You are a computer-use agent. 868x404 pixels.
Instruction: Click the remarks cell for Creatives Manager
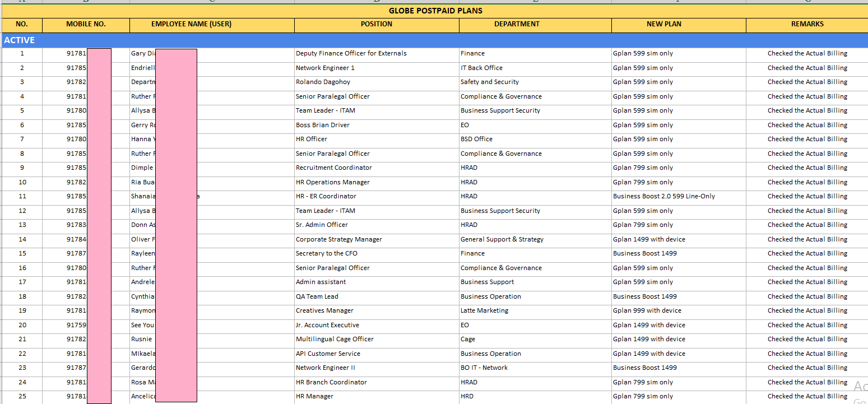click(x=807, y=311)
